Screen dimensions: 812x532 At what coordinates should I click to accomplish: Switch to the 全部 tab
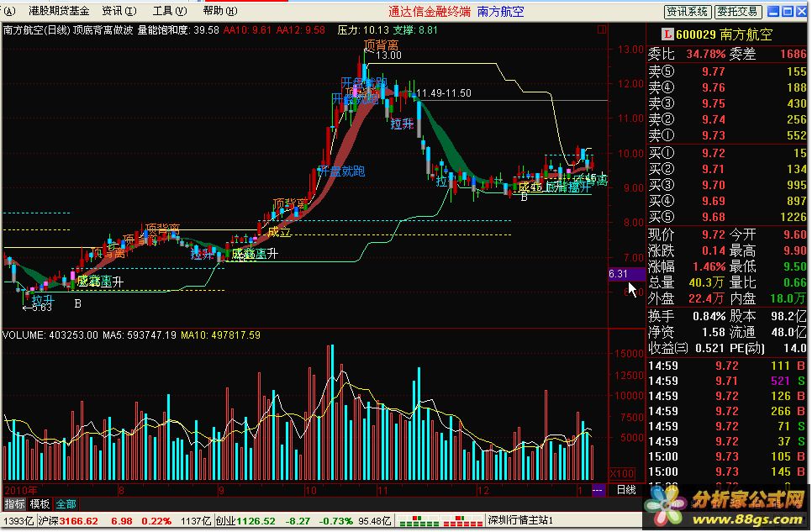pyautogui.click(x=66, y=504)
